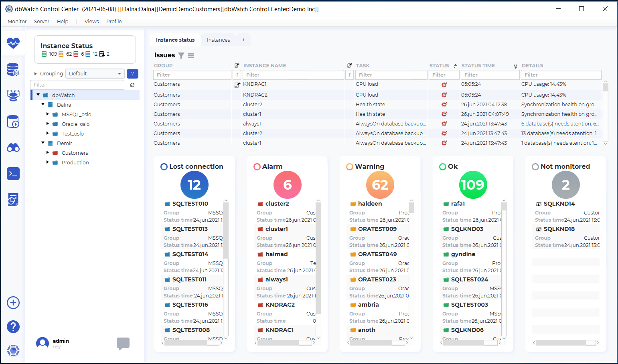Collapse the dbWatch tree node
The height and width of the screenshot is (364, 618).
pos(38,95)
